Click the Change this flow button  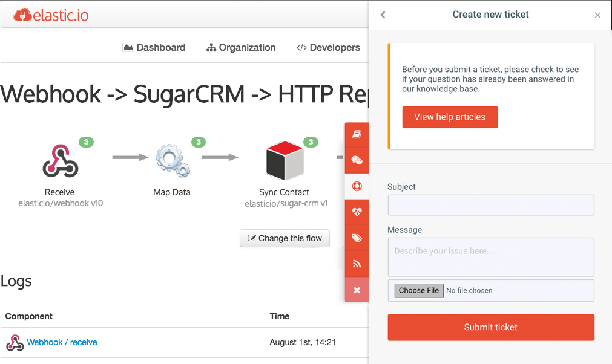(285, 238)
